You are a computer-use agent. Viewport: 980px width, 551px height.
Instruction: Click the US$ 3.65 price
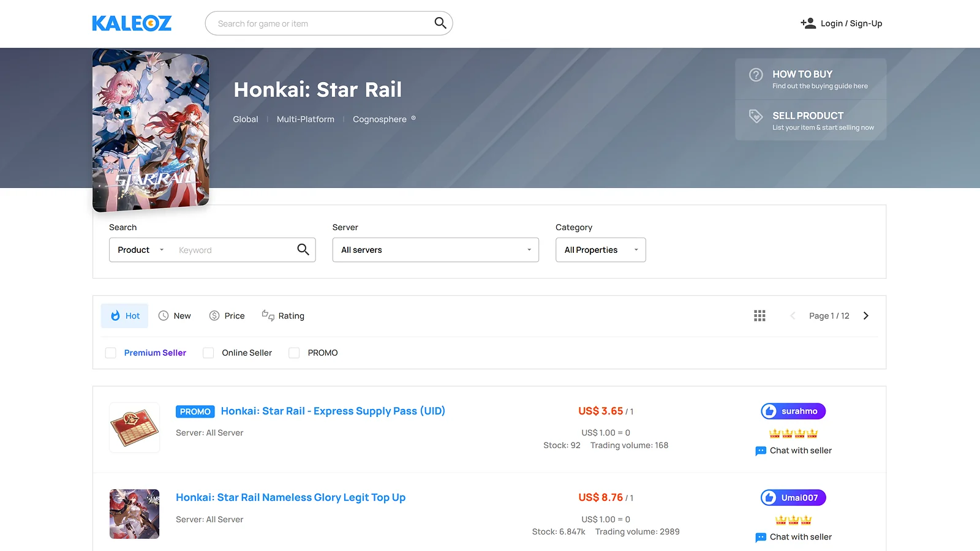(600, 411)
